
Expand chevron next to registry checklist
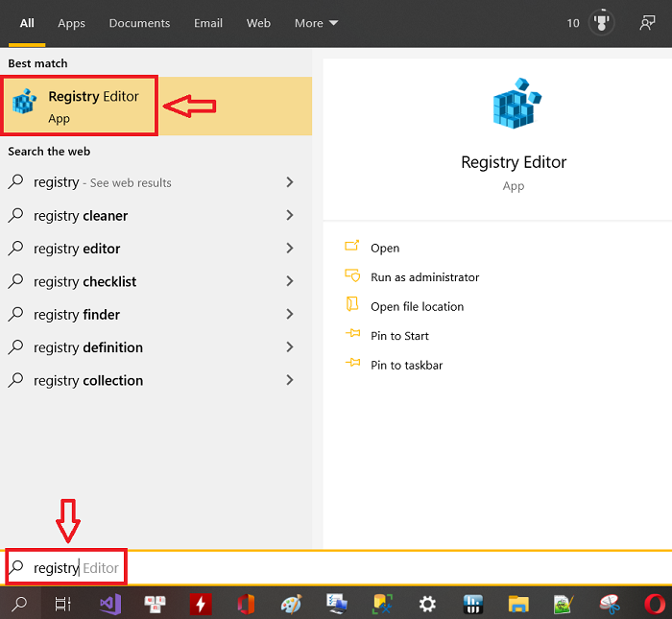pyautogui.click(x=290, y=281)
